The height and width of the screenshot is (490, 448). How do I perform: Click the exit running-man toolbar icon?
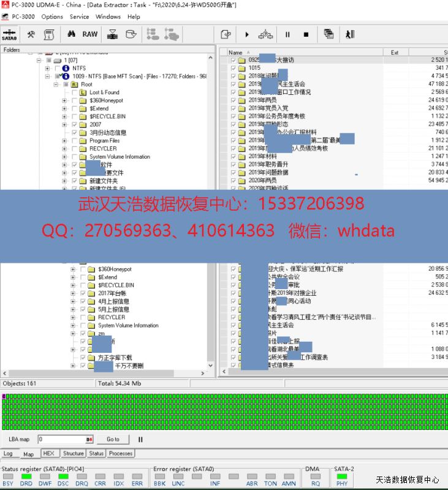pos(350,35)
